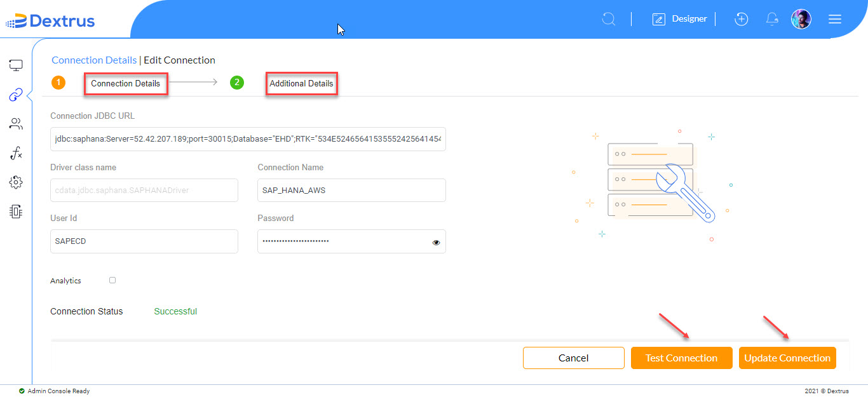Image resolution: width=868 pixels, height=397 pixels.
Task: Go to Connection Details breadcrumb link
Action: (x=94, y=60)
